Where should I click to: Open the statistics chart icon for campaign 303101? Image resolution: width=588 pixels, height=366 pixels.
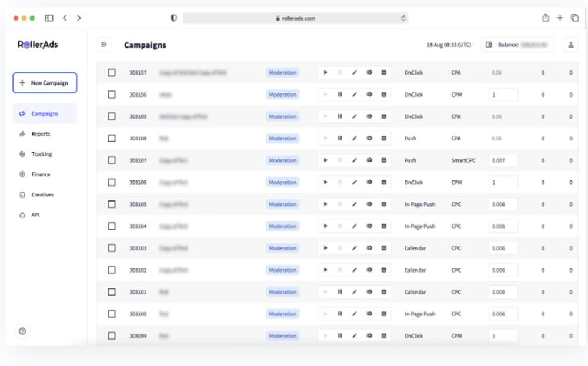coord(369,292)
